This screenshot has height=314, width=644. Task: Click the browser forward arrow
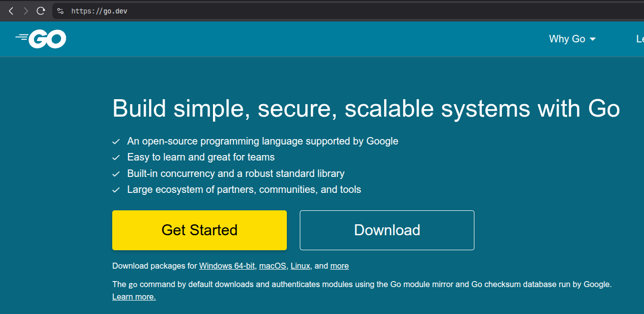coord(26,11)
